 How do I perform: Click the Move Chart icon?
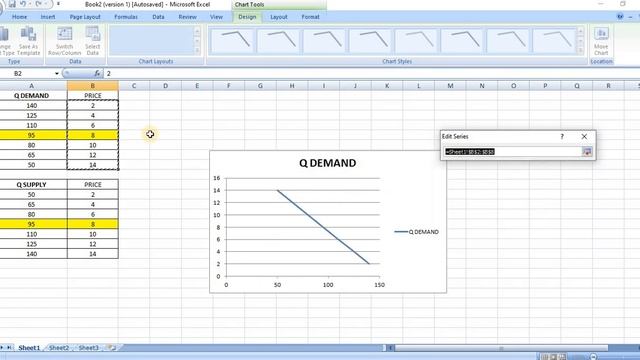(x=601, y=41)
